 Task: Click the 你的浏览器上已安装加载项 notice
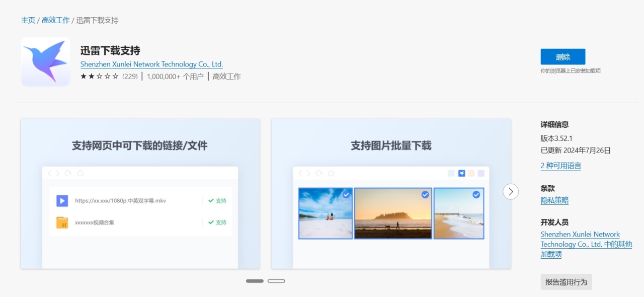pos(571,71)
